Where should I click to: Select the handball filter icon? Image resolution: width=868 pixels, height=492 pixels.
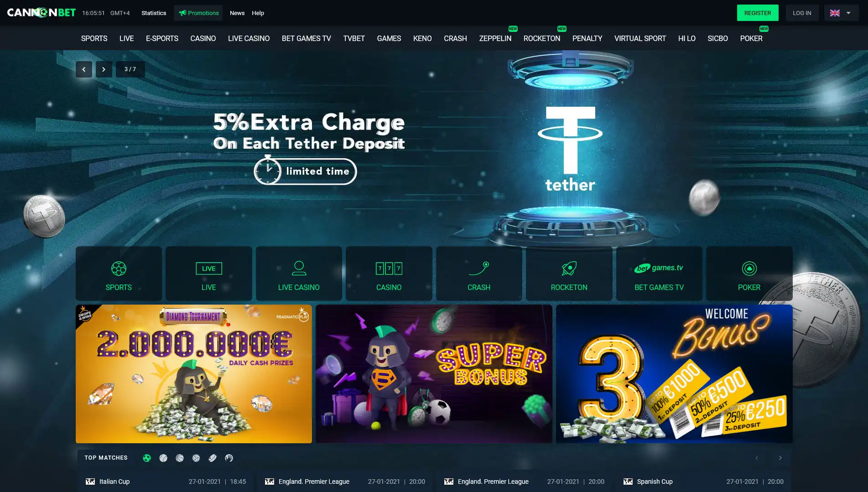229,458
